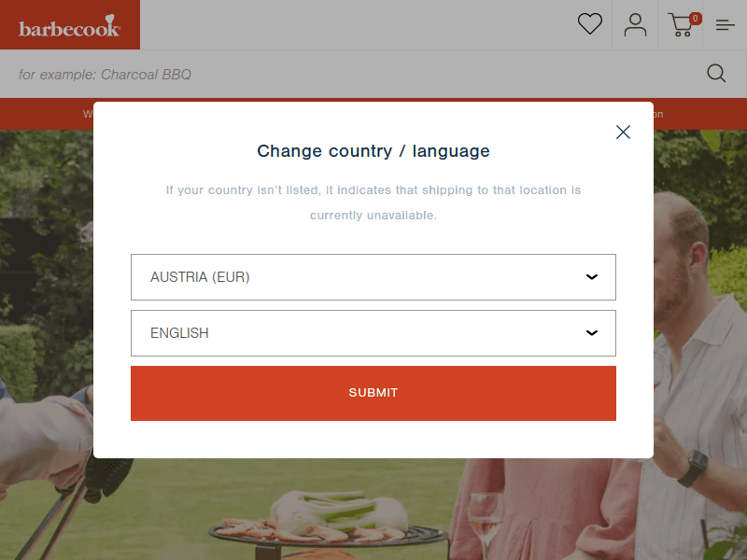Click the magnifier search icon
The width and height of the screenshot is (747, 560).
coord(715,74)
